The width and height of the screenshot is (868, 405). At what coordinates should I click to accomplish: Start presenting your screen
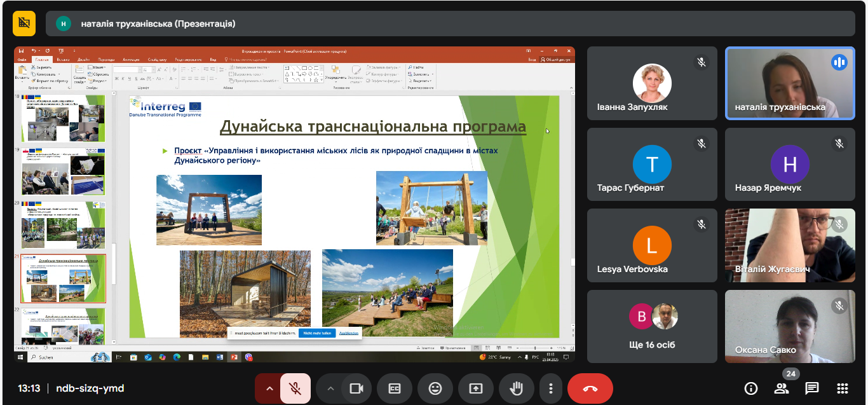coord(476,388)
